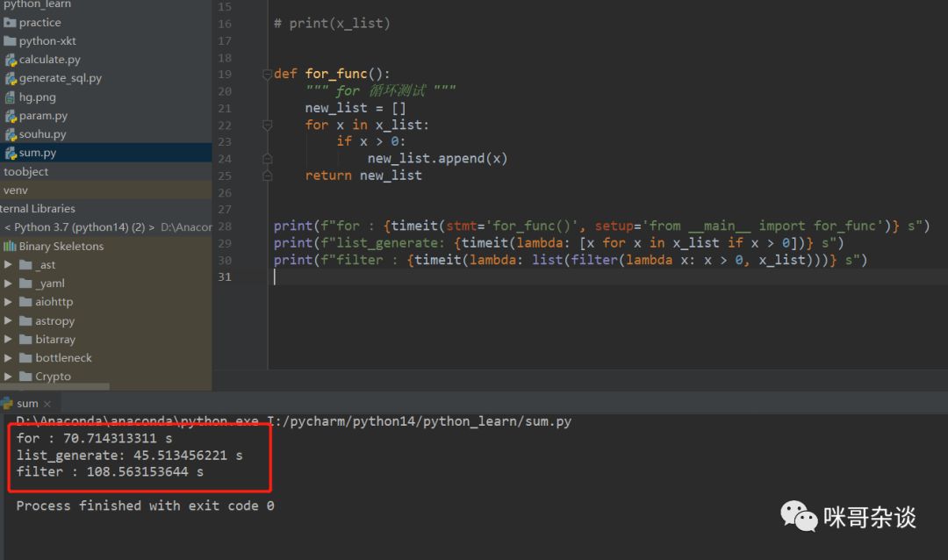Click the _yaml folder row
The height and width of the screenshot is (560, 948).
[x=106, y=283]
